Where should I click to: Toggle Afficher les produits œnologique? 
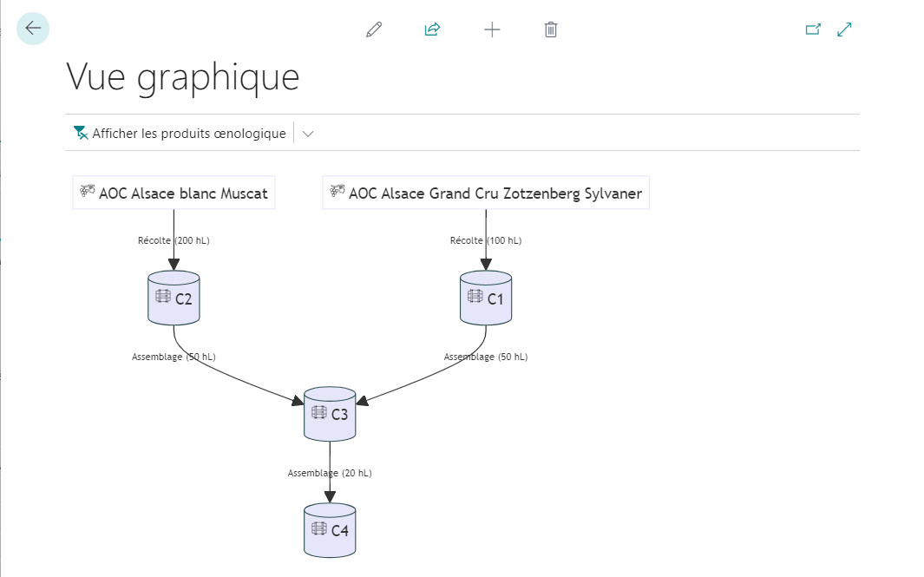pyautogui.click(x=180, y=134)
